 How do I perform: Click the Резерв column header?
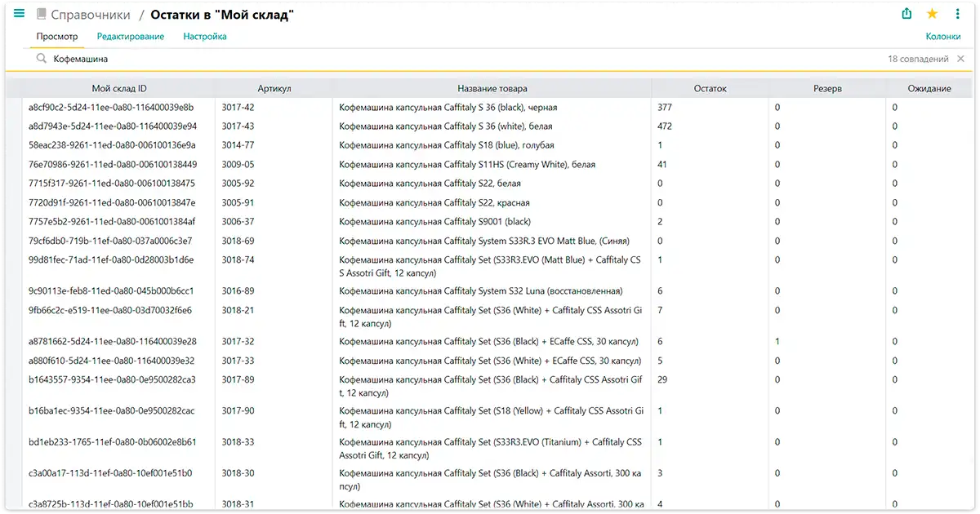click(827, 88)
